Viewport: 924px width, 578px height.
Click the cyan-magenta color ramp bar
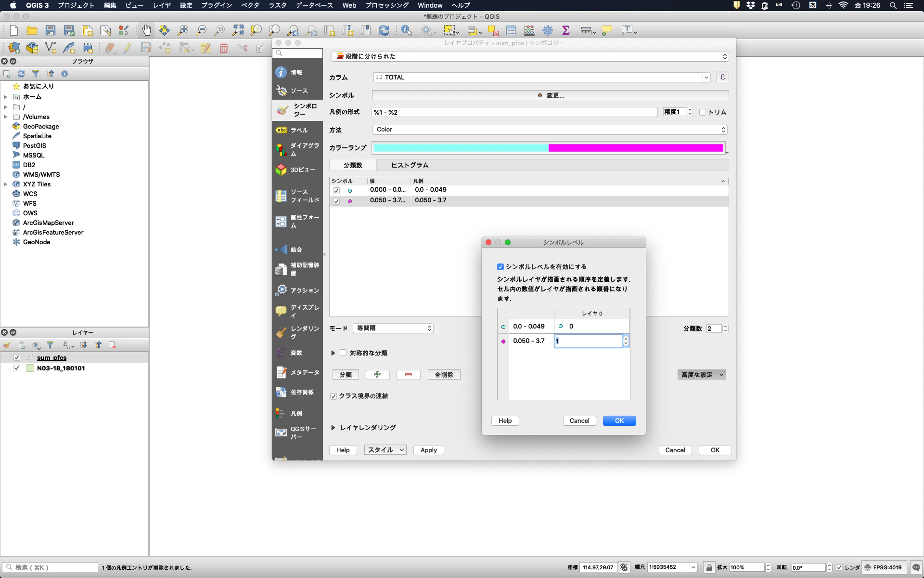pos(549,148)
